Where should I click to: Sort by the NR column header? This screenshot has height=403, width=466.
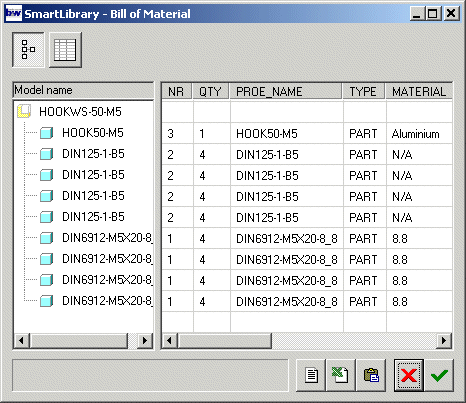tap(176, 91)
